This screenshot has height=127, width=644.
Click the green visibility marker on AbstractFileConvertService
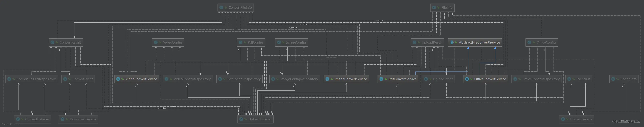tap(456, 43)
